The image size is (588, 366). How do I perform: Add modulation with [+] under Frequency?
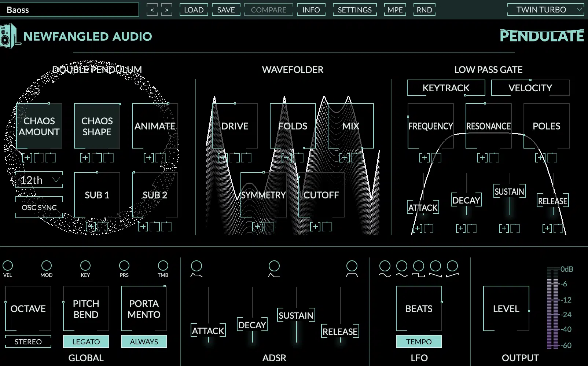425,158
